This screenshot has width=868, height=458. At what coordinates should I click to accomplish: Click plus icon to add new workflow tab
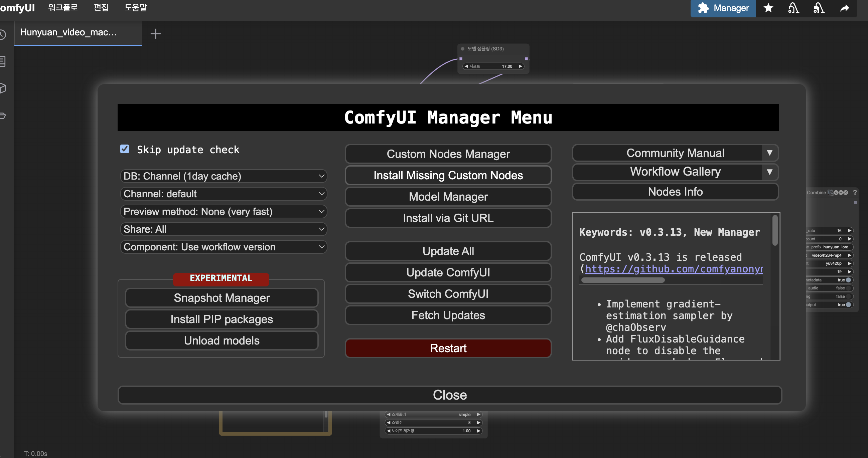155,34
